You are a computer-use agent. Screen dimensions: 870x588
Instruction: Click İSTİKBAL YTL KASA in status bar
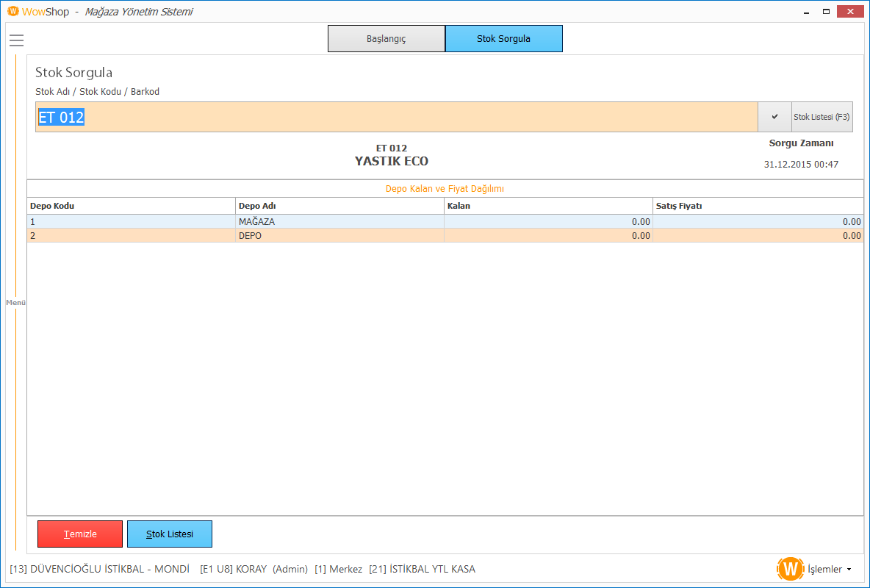point(422,569)
